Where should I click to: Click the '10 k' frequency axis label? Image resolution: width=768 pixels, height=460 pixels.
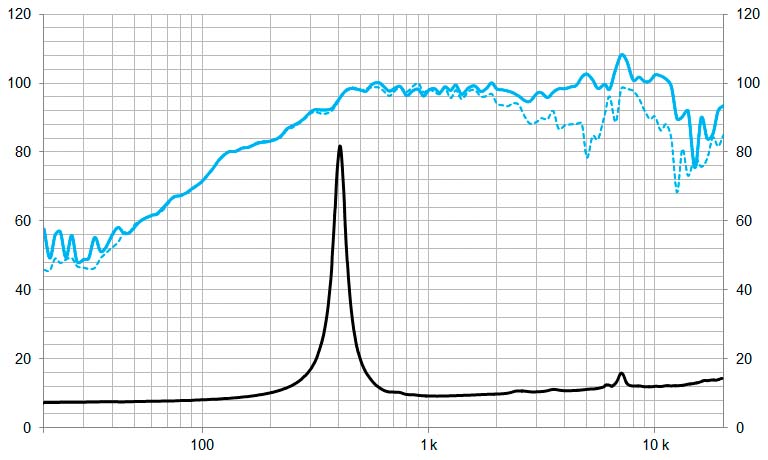[x=655, y=445]
